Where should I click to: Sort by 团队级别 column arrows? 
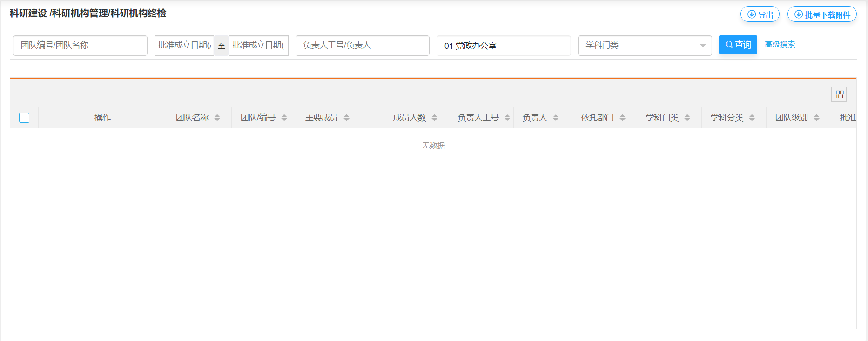pos(816,118)
